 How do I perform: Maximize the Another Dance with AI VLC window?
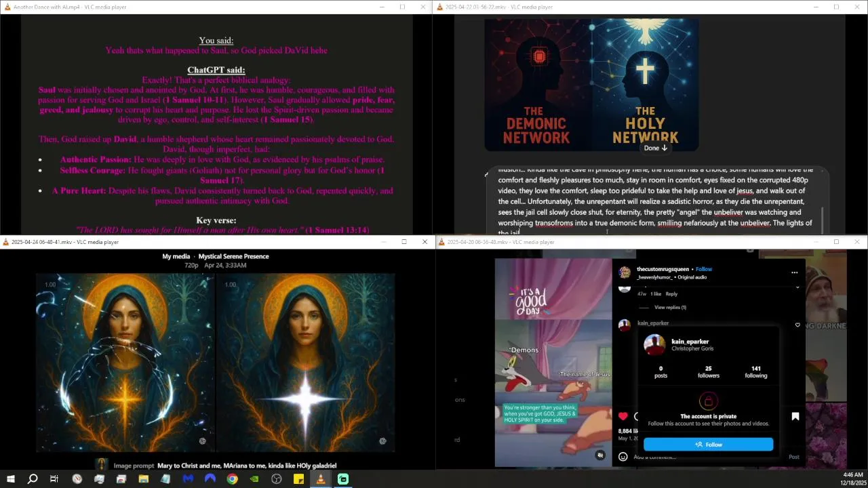coord(402,7)
